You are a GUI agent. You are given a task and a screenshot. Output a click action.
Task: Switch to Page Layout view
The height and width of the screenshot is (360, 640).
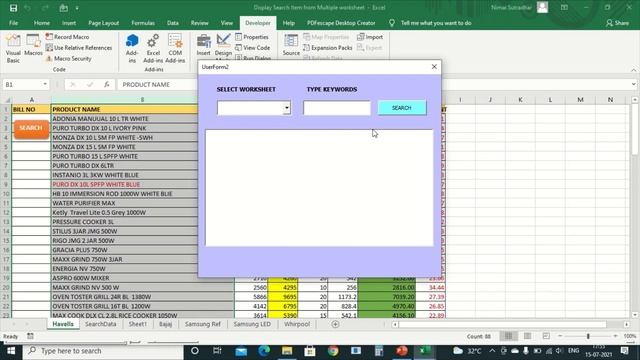[x=527, y=336]
